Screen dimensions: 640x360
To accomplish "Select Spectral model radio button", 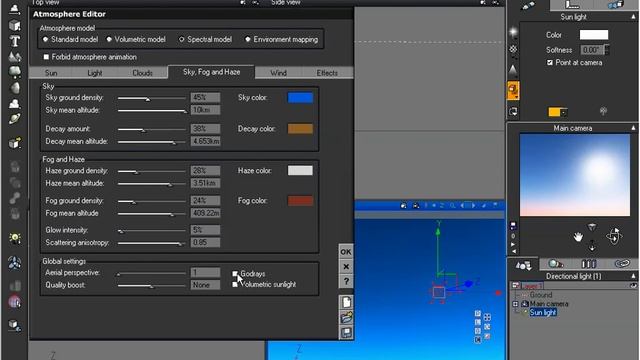I will point(182,40).
